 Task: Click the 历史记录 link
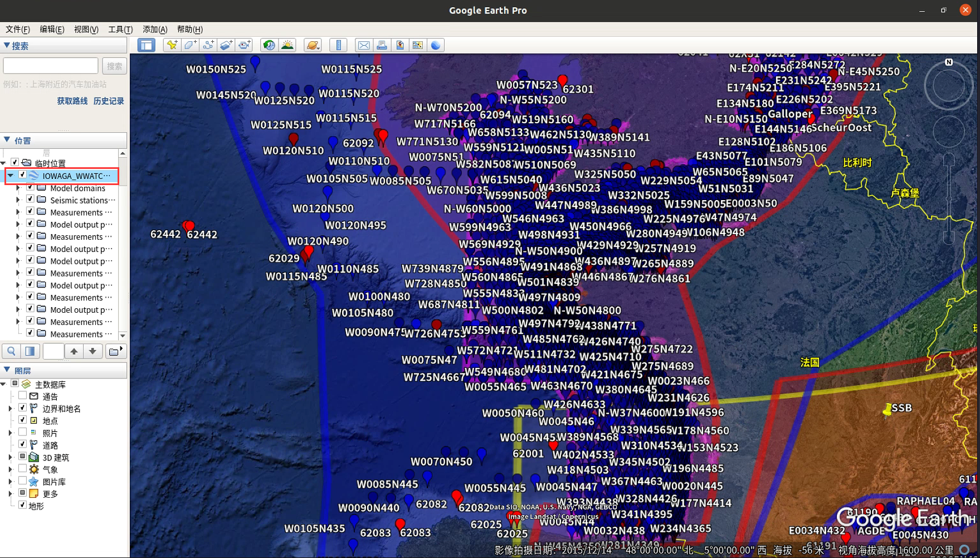click(x=109, y=101)
